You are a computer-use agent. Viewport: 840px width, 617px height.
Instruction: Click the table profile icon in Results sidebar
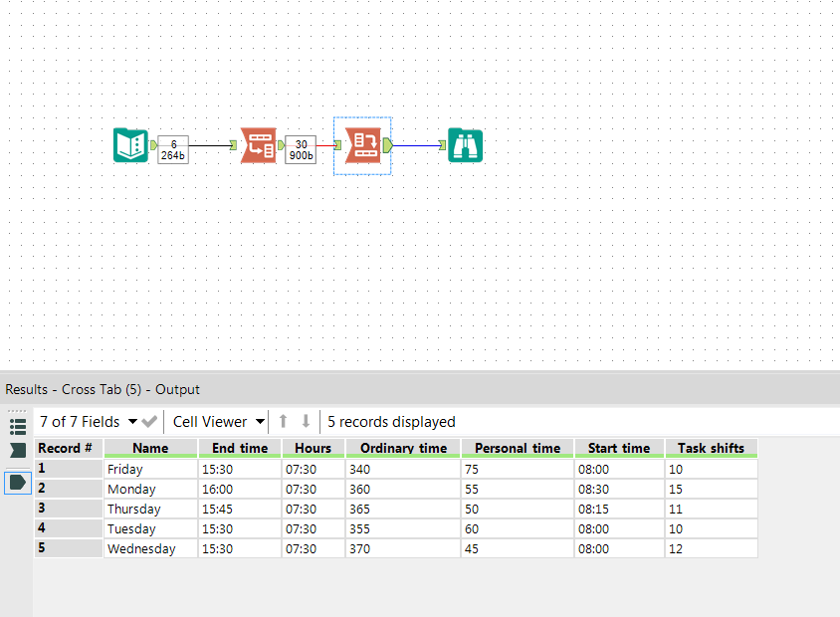pyautogui.click(x=17, y=426)
